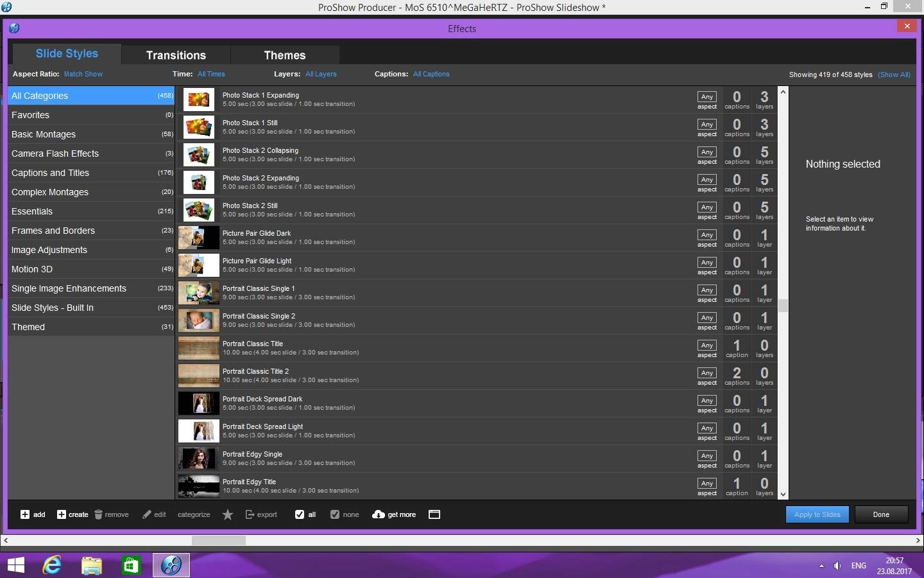924x578 pixels.
Task: Click the ProShow Producer taskbar icon
Action: click(x=171, y=565)
